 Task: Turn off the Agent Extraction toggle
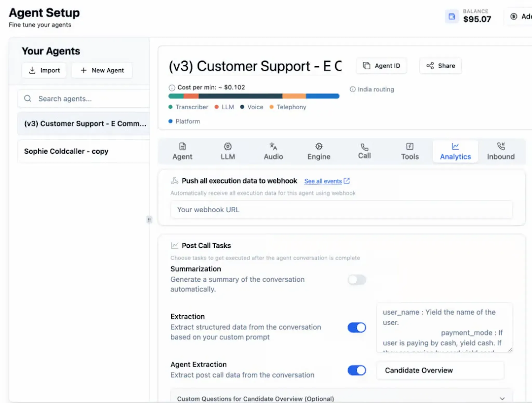tap(357, 370)
